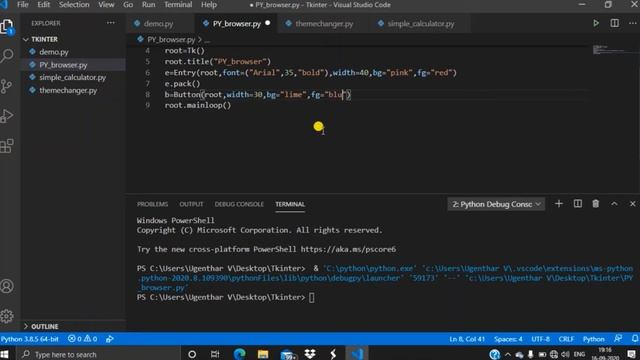Change CRLF end of line sequence
This screenshot has width=640, height=360.
[566, 339]
